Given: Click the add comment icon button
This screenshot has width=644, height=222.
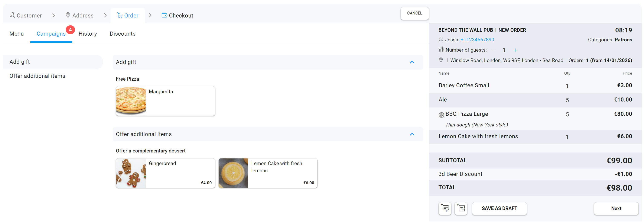Looking at the screenshot, I should click(x=445, y=208).
